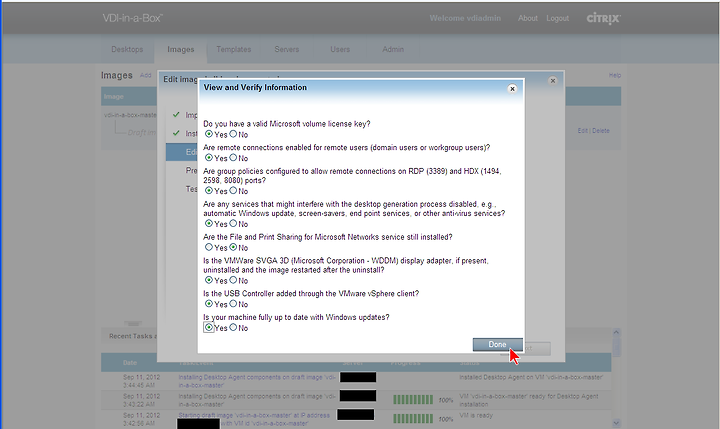Click Delete link for vdi-in-a-box-master image
Image resolution: width=720 pixels, height=429 pixels.
[601, 131]
